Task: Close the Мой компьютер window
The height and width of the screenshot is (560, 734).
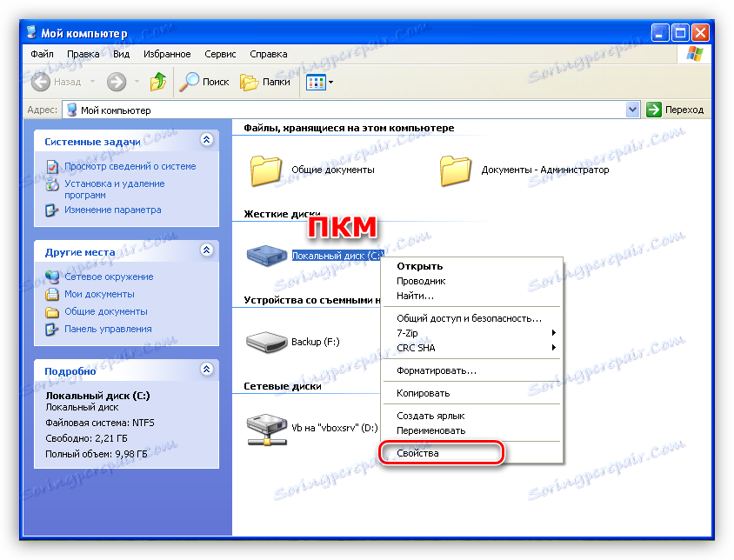Action: point(700,33)
